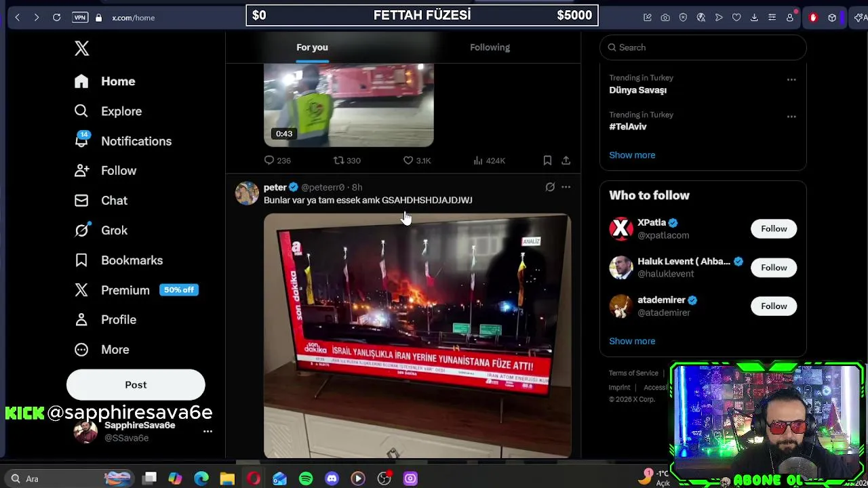Screen dimensions: 868x488
Task: Open Grok in the sidebar
Action: 101,230
